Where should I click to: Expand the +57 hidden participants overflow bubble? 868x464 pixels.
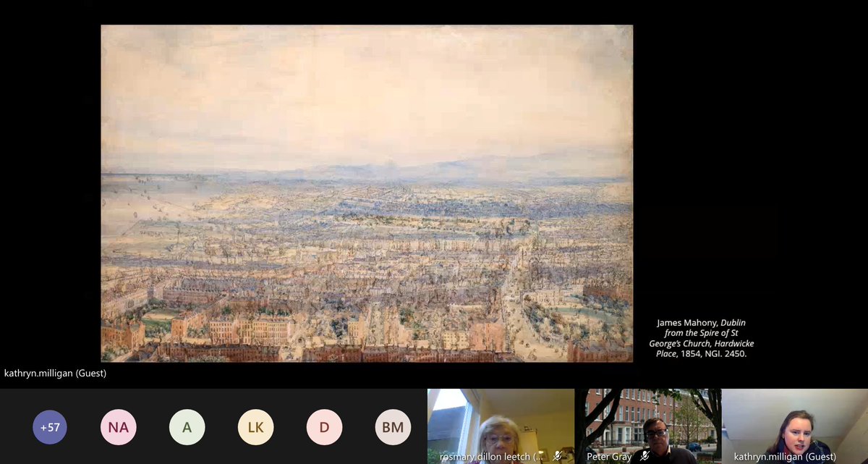[x=49, y=427]
